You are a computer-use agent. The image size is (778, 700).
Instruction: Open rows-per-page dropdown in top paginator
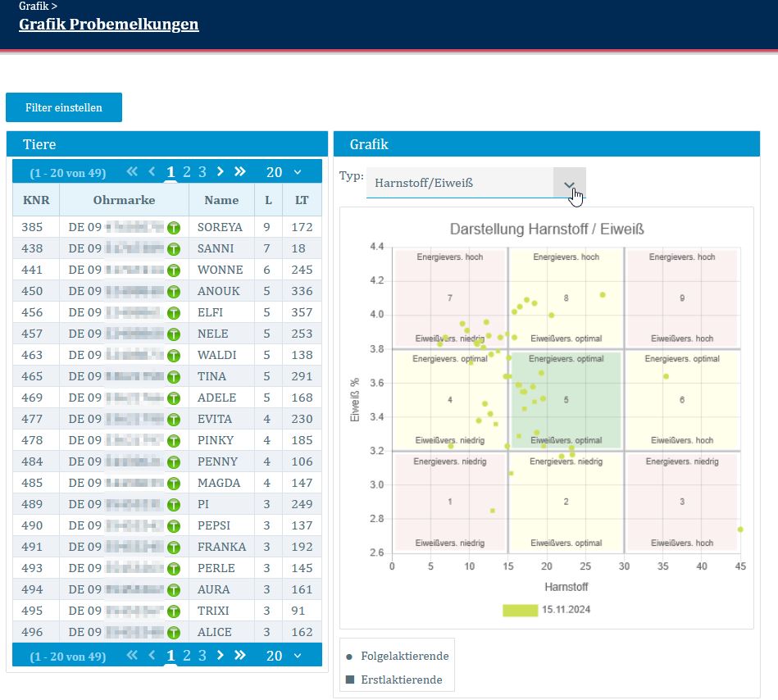284,172
